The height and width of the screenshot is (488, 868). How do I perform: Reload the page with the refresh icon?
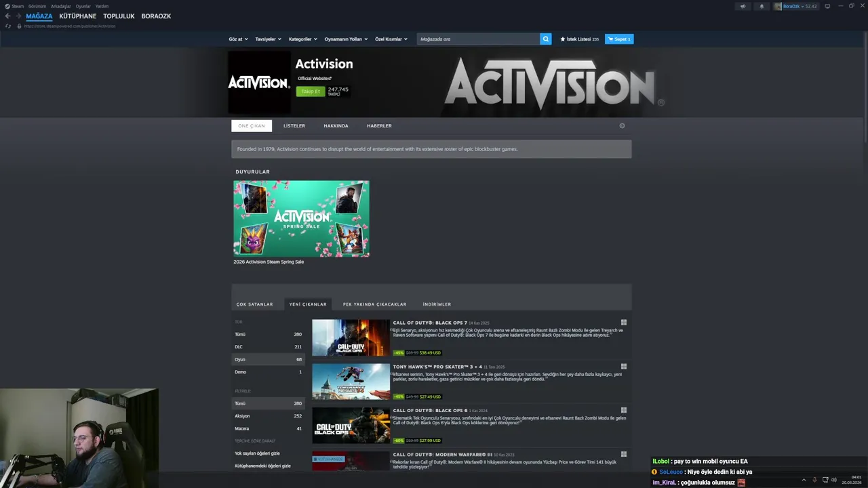8,26
